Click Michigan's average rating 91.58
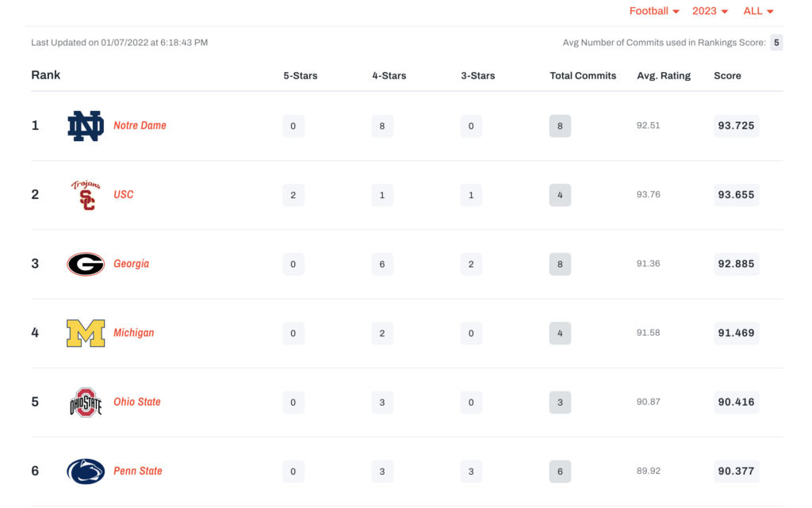 [649, 333]
